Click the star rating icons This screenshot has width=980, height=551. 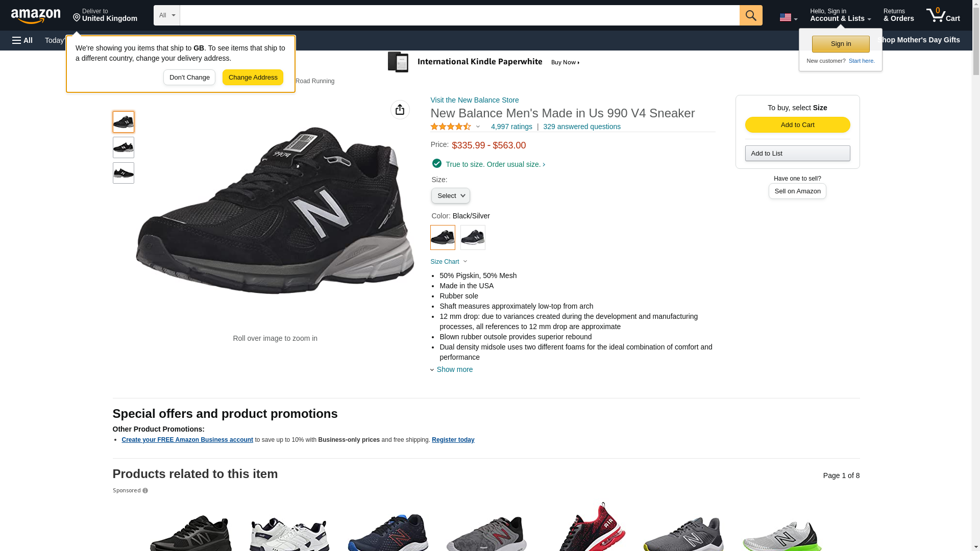click(x=451, y=127)
